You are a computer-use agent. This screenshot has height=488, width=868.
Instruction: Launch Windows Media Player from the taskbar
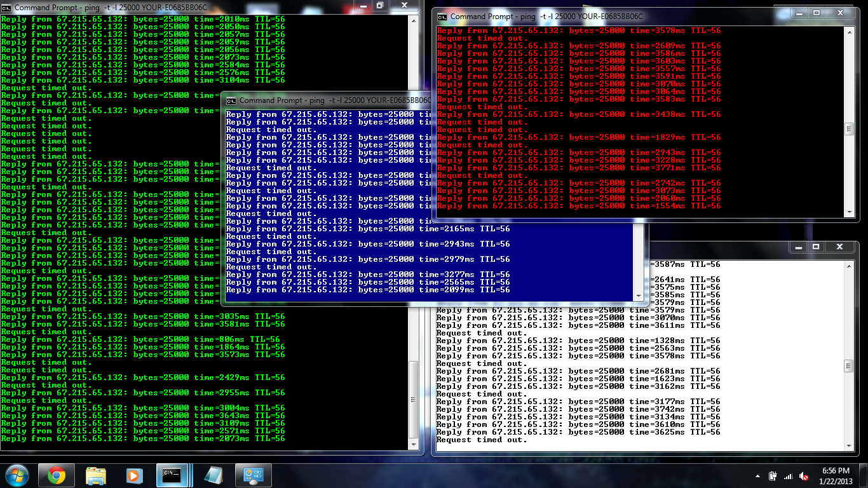[133, 475]
